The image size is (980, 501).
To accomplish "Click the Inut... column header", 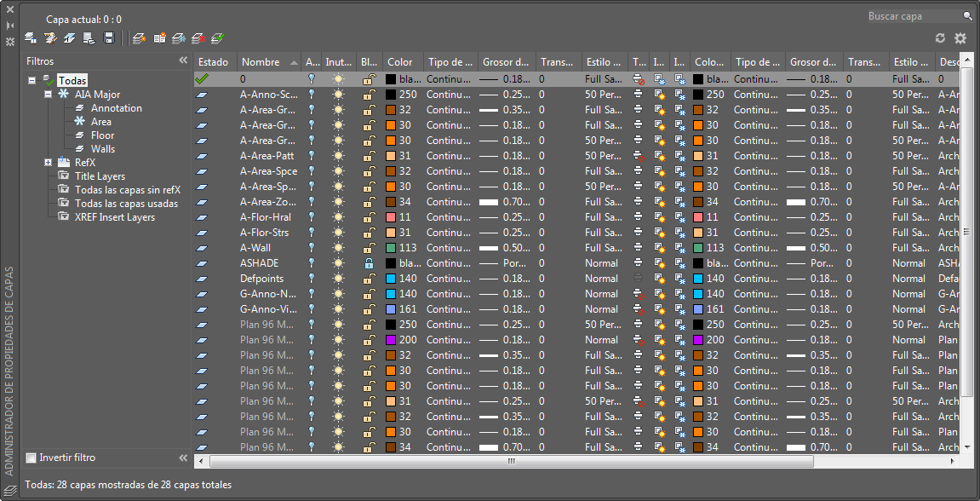I will coord(339,62).
